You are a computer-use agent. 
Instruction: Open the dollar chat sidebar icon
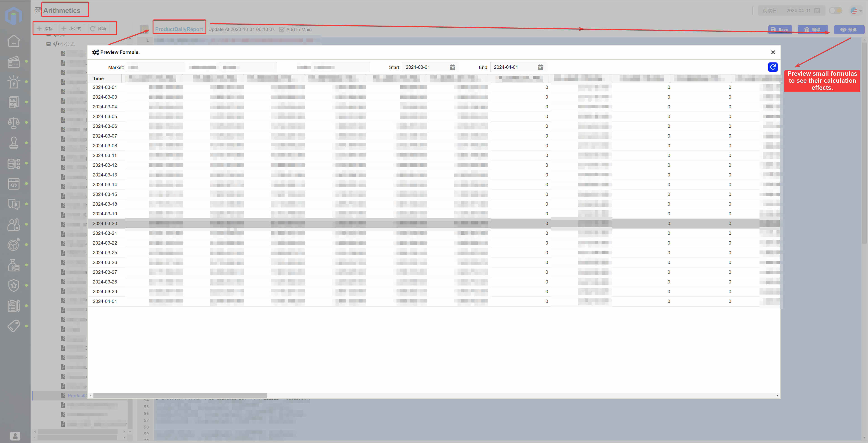14,204
